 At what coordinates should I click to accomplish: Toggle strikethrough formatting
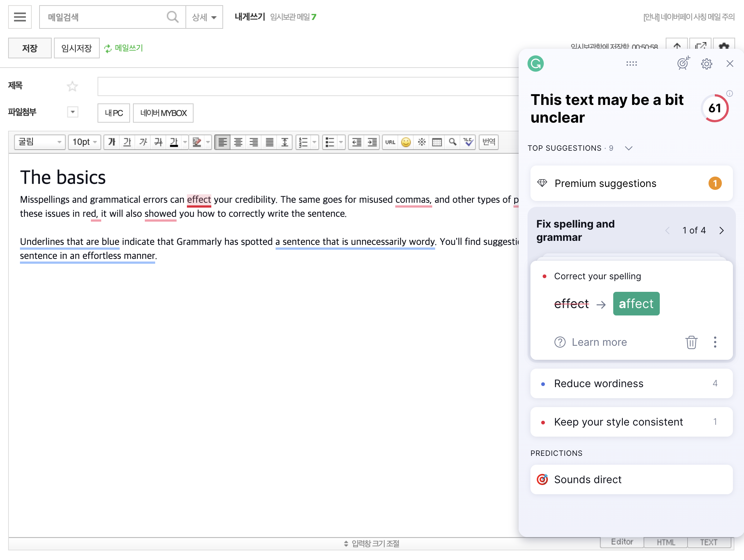[158, 142]
